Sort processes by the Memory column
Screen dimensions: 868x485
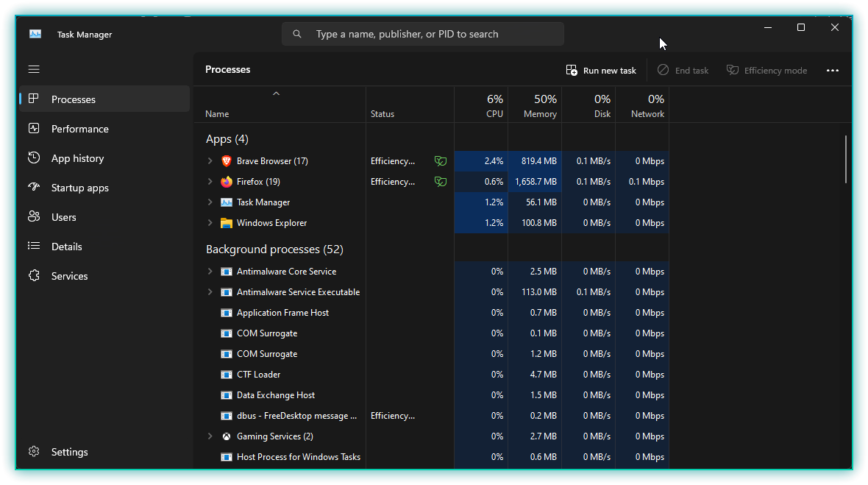coord(535,106)
